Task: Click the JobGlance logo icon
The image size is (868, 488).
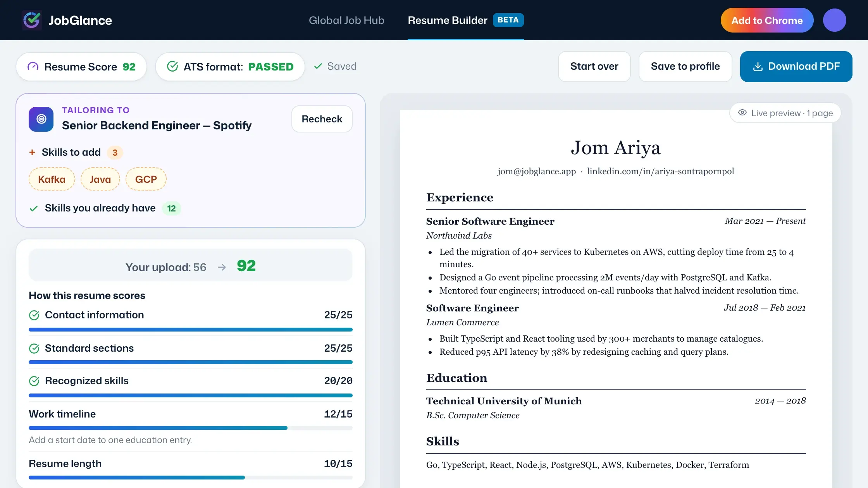Action: coord(32,20)
